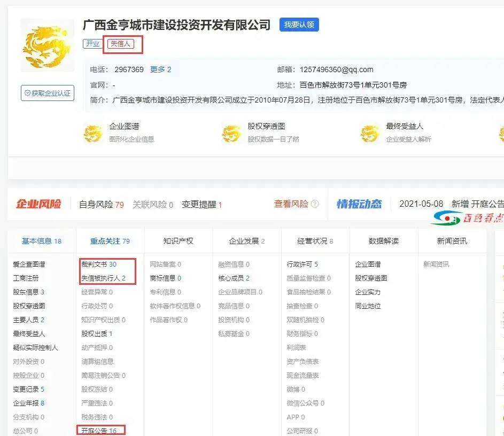Viewport: 504px width, 436px height.
Task: Open 融资信息 0 entry
Action: 234,264
